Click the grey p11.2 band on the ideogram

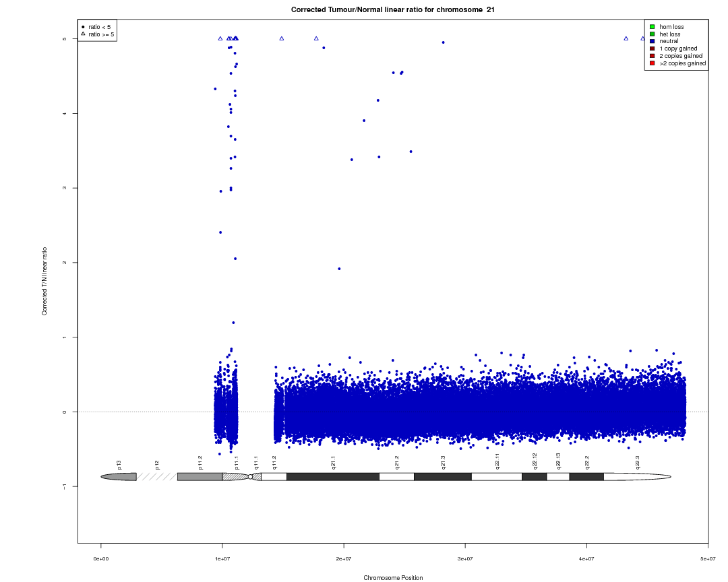coord(200,477)
